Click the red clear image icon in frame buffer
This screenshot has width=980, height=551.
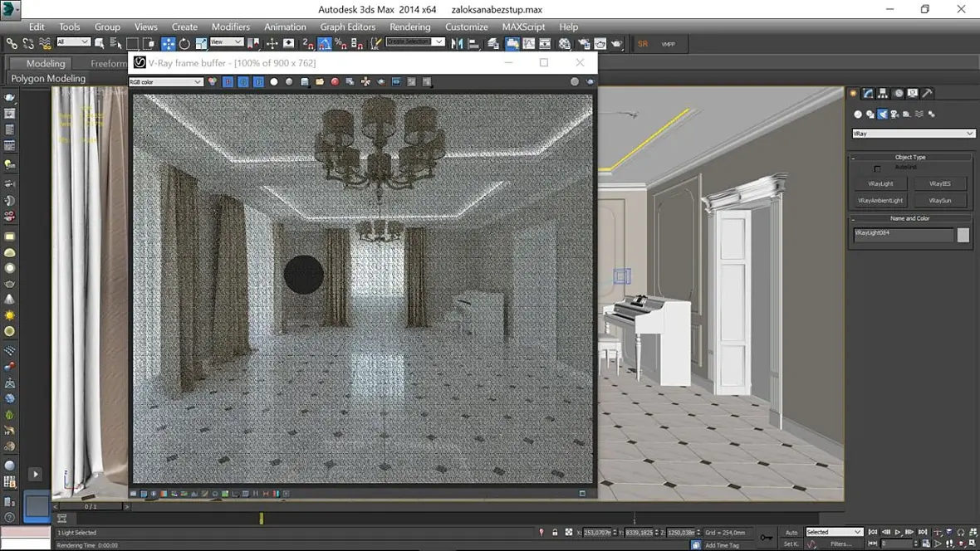tap(335, 82)
